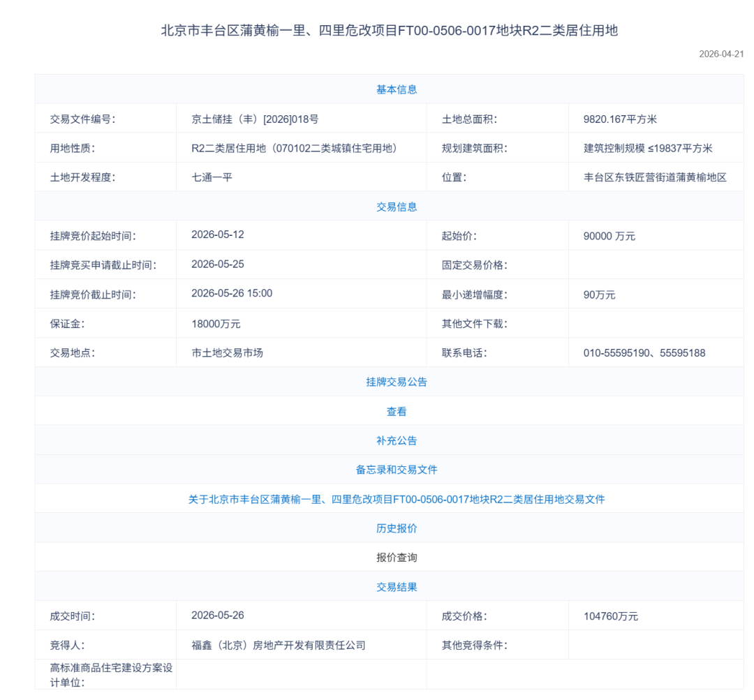Click the 成交价格 label
754x700 pixels.
click(464, 616)
